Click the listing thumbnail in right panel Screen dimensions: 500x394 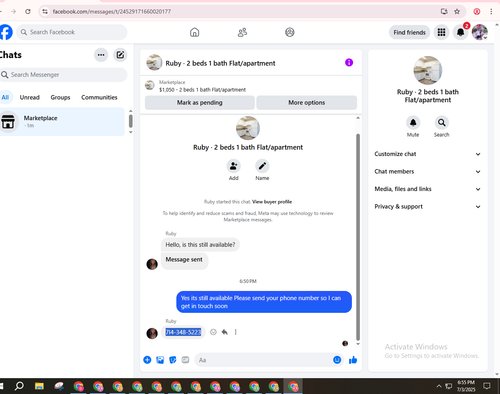(x=428, y=70)
